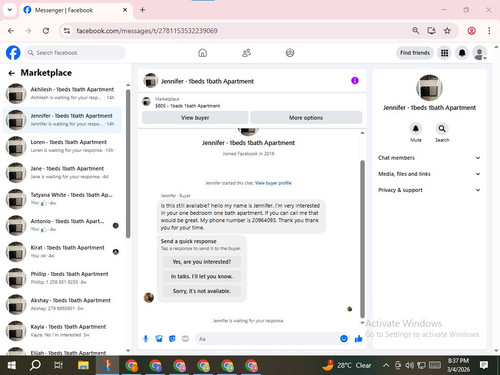This screenshot has width=500, height=375.
Task: Open the Chrome install app icon
Action: pyautogui.click(x=432, y=31)
